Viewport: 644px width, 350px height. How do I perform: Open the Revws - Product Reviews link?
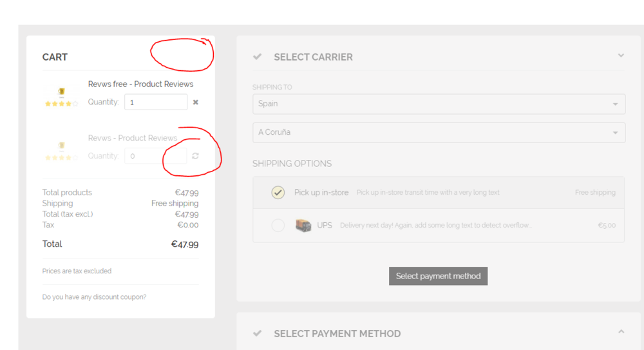click(132, 138)
